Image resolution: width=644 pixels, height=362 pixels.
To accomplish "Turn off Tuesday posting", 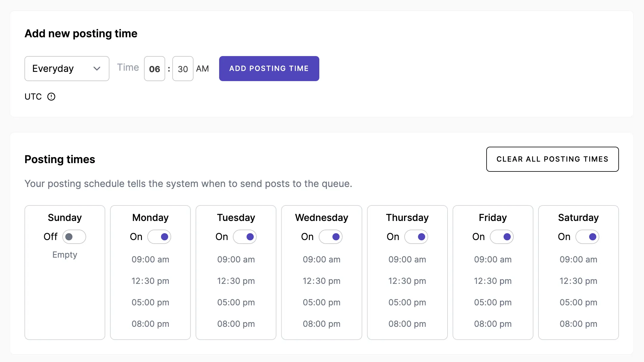I will pos(245,237).
